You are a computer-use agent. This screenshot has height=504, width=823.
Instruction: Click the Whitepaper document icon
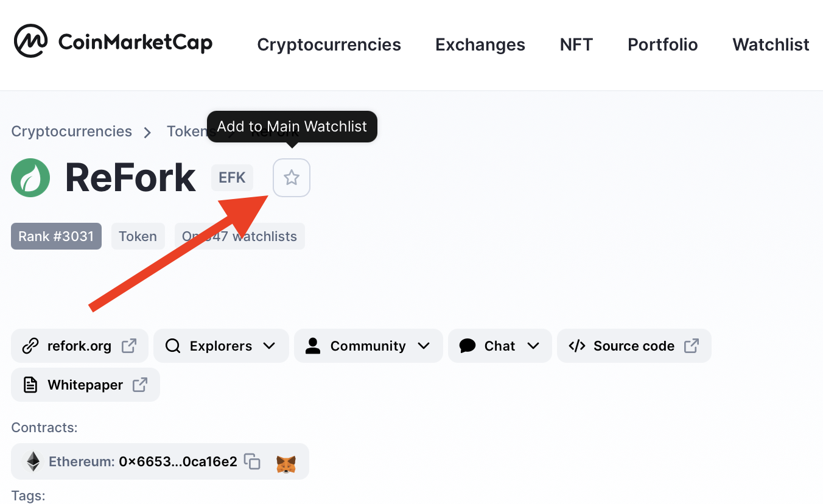(x=30, y=385)
